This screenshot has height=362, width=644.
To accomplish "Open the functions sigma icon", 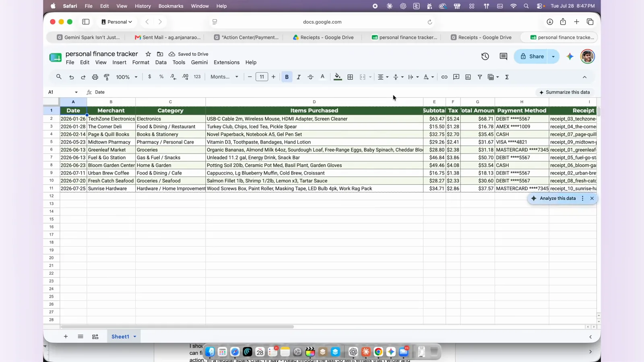I will (x=507, y=77).
